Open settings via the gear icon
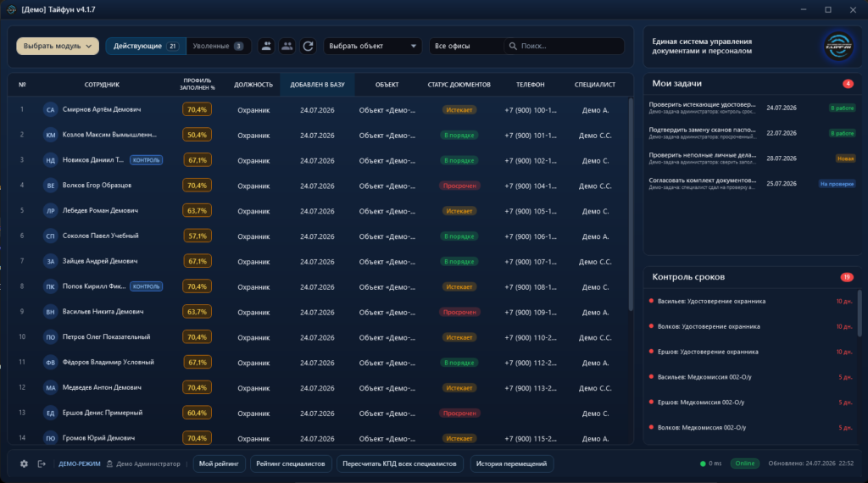 pyautogui.click(x=24, y=464)
